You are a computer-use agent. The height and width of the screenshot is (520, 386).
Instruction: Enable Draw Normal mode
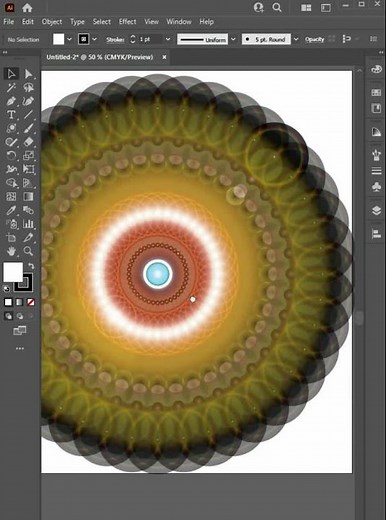coord(8,316)
